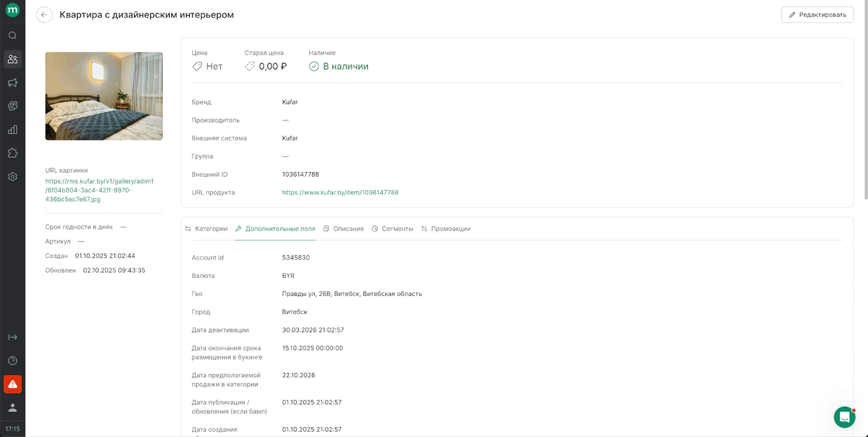Screen dimensions: 868x437
Task: Open integrations puzzle icon in sidebar
Action: [12, 153]
